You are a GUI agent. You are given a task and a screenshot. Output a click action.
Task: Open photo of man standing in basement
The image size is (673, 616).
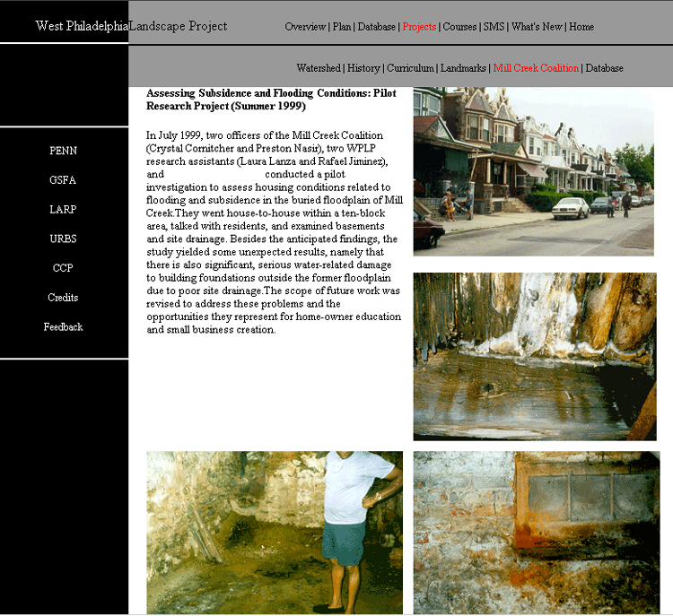pos(275,533)
